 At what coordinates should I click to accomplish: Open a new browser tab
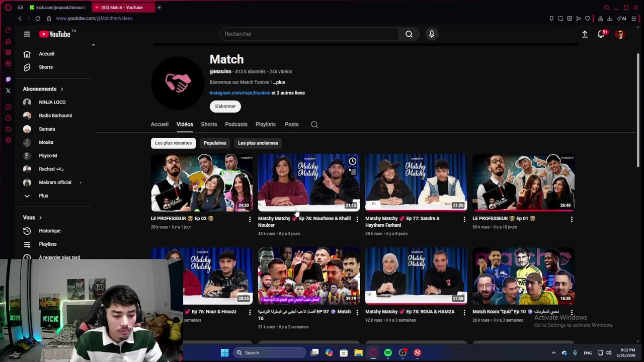click(x=159, y=8)
